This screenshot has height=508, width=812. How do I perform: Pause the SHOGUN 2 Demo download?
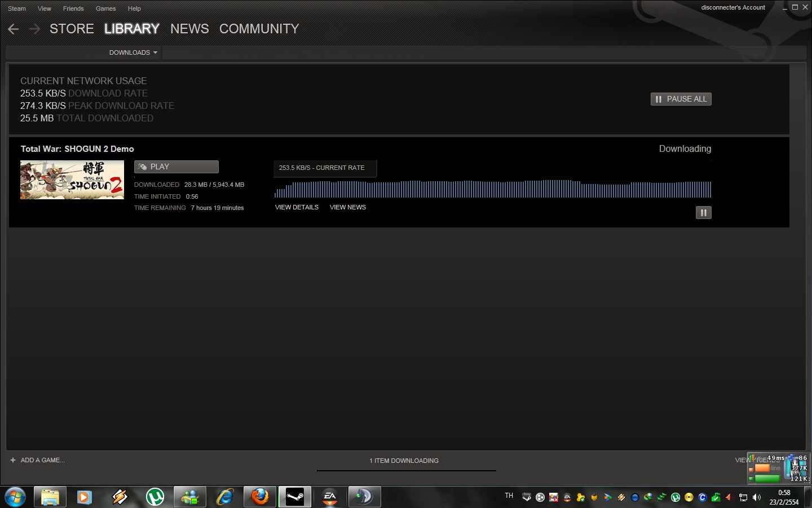703,213
